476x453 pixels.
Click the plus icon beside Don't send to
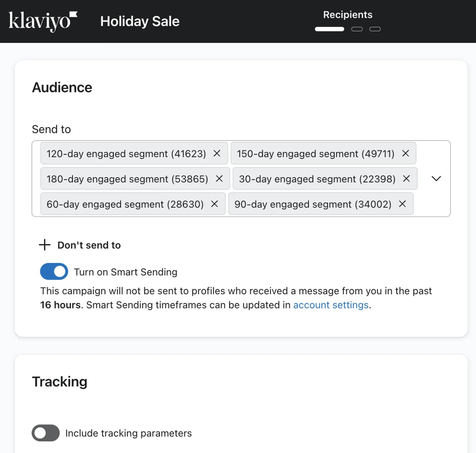point(44,245)
